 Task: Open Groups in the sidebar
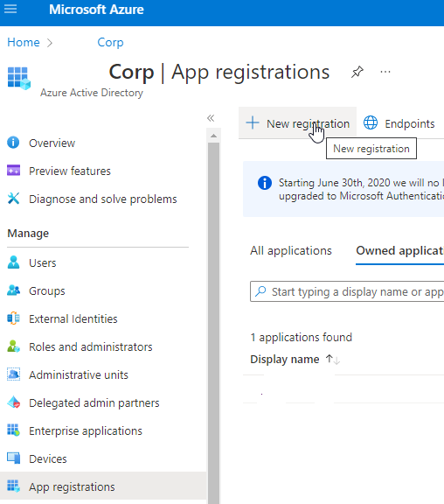click(47, 291)
